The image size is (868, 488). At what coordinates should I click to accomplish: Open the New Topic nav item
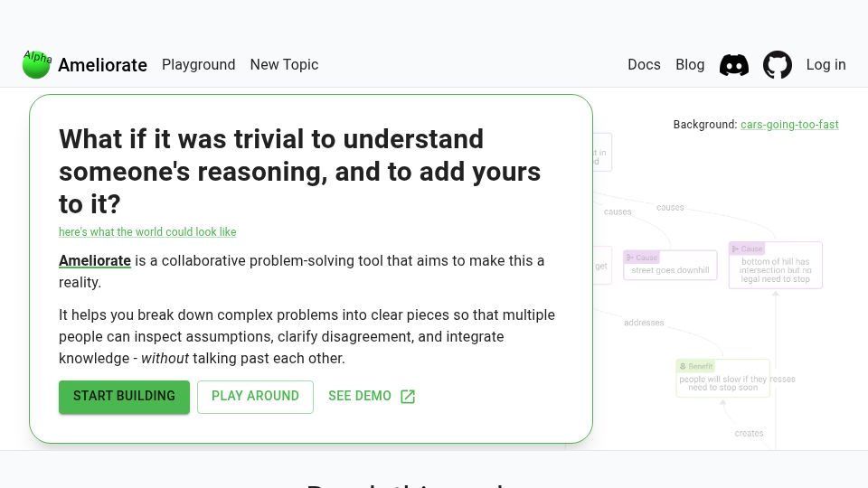[285, 65]
